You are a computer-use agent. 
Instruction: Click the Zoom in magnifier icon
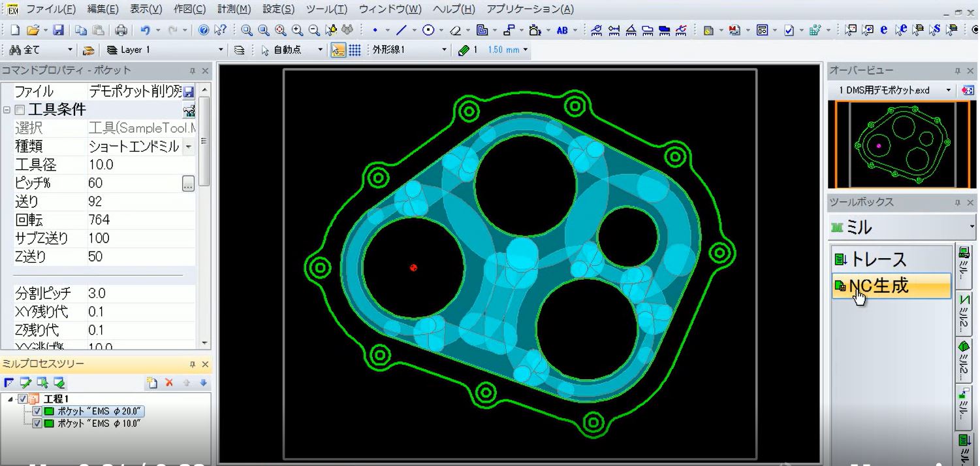click(x=297, y=30)
